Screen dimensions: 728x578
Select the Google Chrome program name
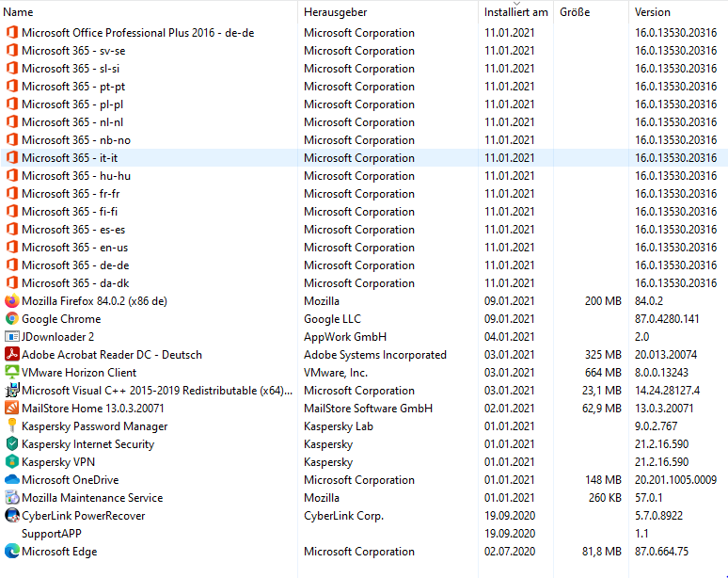61,319
